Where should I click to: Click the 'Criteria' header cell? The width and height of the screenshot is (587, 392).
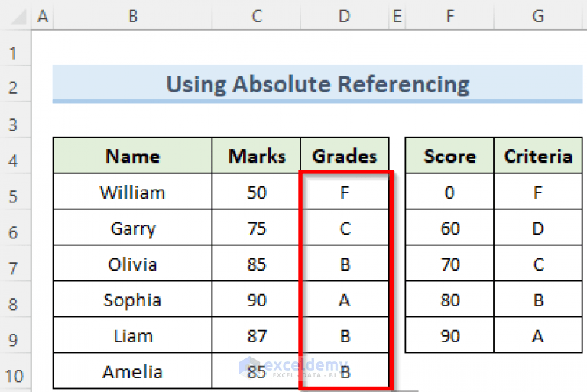[538, 155]
